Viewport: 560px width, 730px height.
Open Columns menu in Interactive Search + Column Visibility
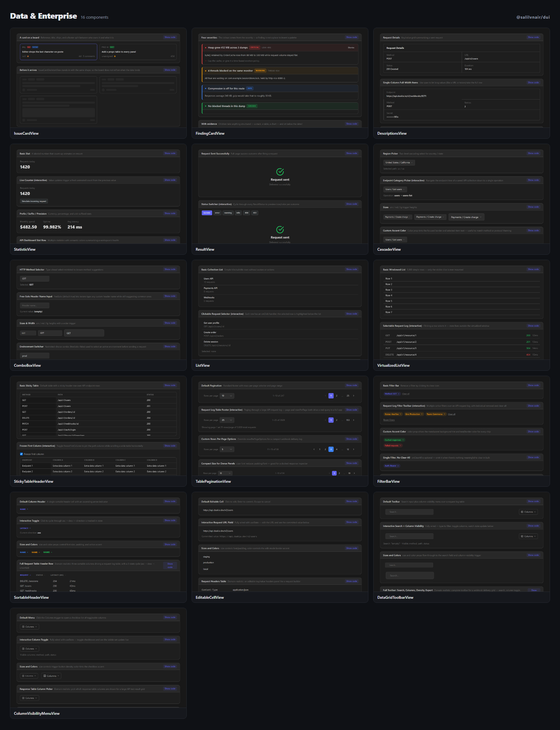[x=528, y=536]
